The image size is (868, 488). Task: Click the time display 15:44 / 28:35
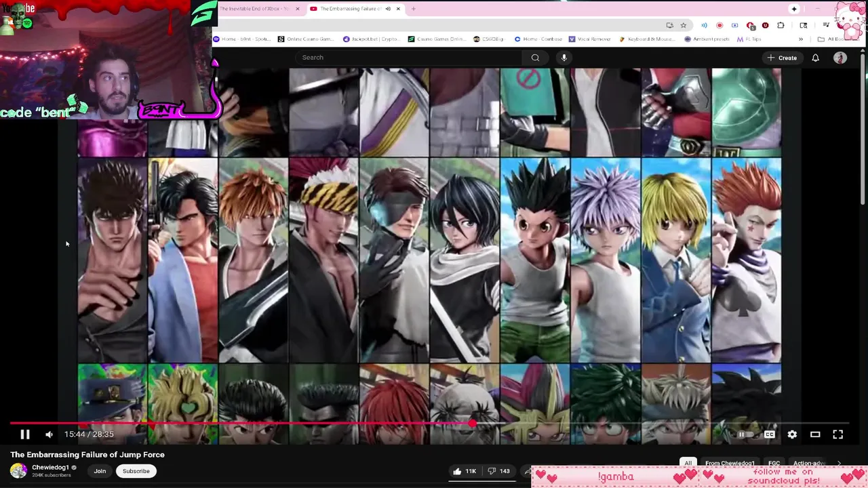[x=89, y=434]
